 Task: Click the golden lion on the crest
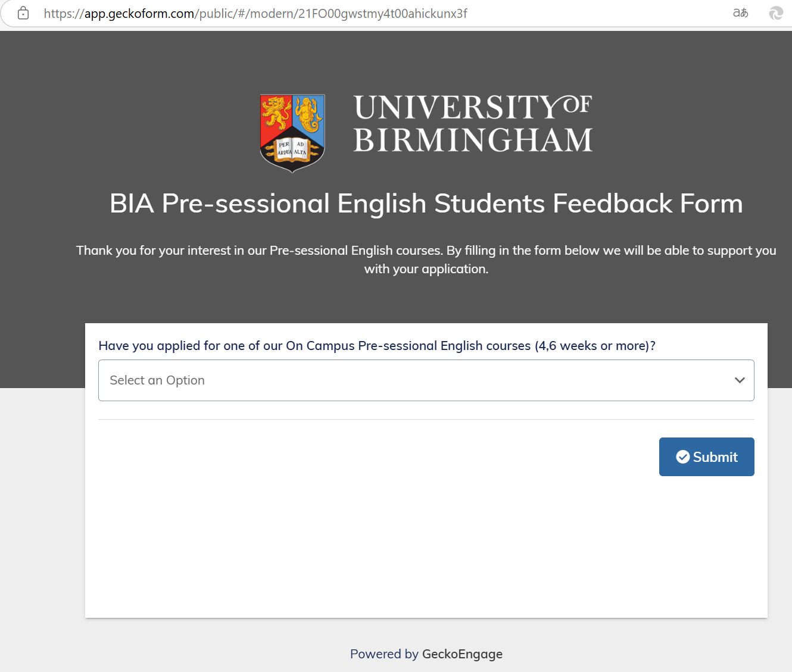276,113
